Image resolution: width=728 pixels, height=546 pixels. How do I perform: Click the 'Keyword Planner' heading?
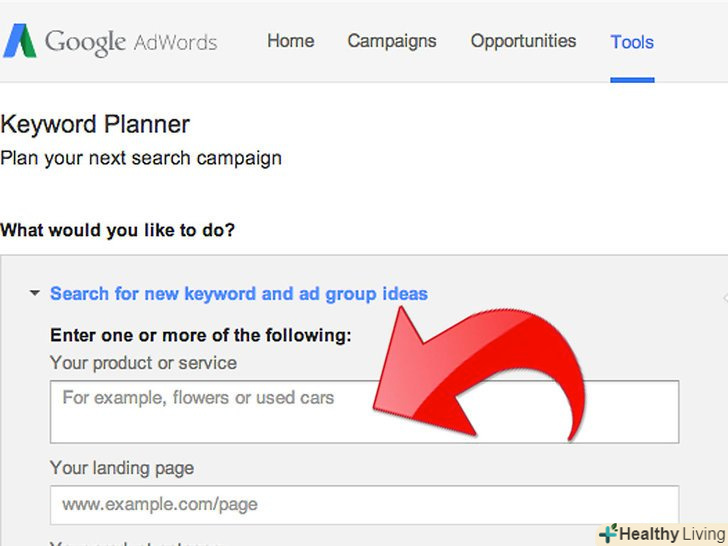coord(95,125)
